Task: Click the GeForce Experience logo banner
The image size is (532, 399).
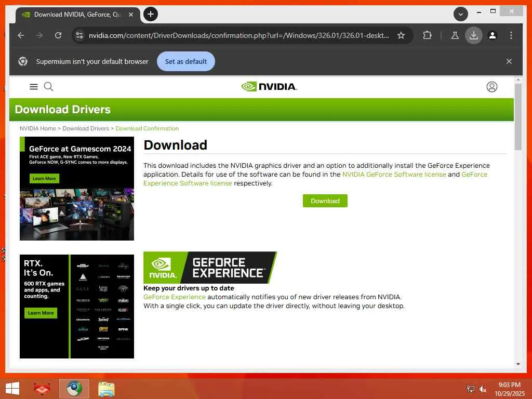Action: point(210,268)
